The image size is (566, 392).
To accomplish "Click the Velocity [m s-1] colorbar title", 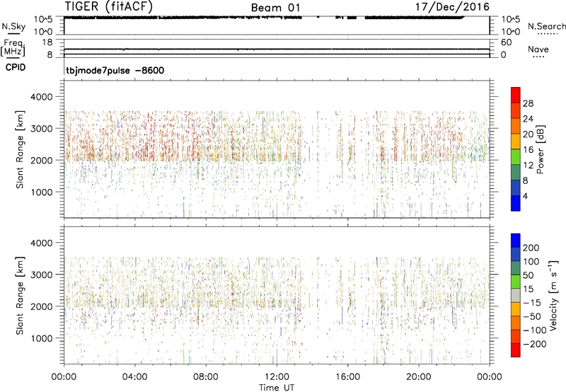I will click(553, 295).
